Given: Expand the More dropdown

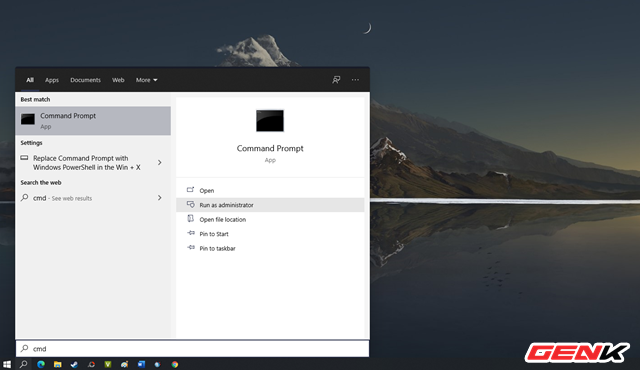Looking at the screenshot, I should pos(147,80).
